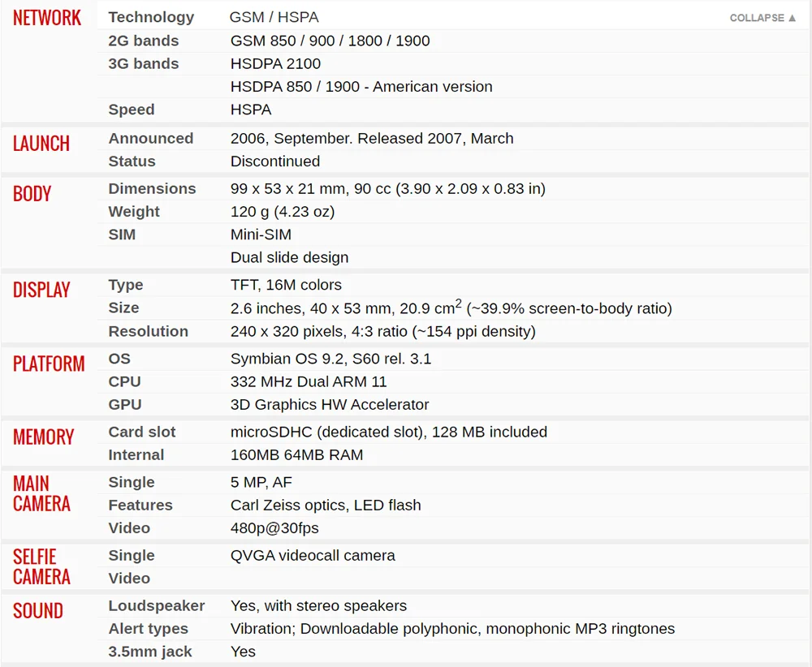The height and width of the screenshot is (667, 812).
Task: Click the Discontinued status value
Action: [x=275, y=161]
